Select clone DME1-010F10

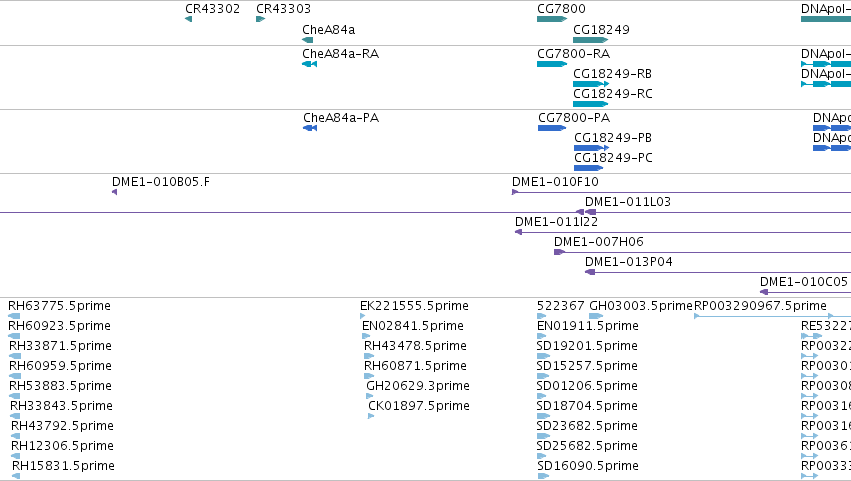coord(555,182)
